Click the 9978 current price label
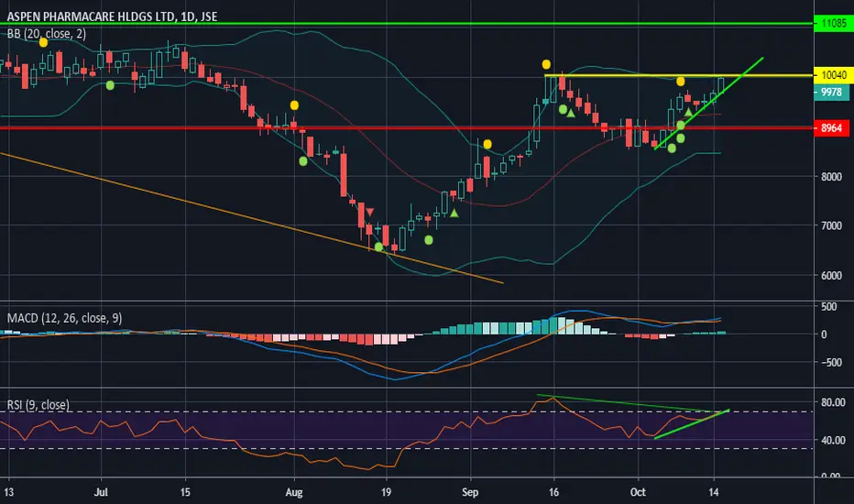This screenshot has height=504, width=854. click(831, 93)
